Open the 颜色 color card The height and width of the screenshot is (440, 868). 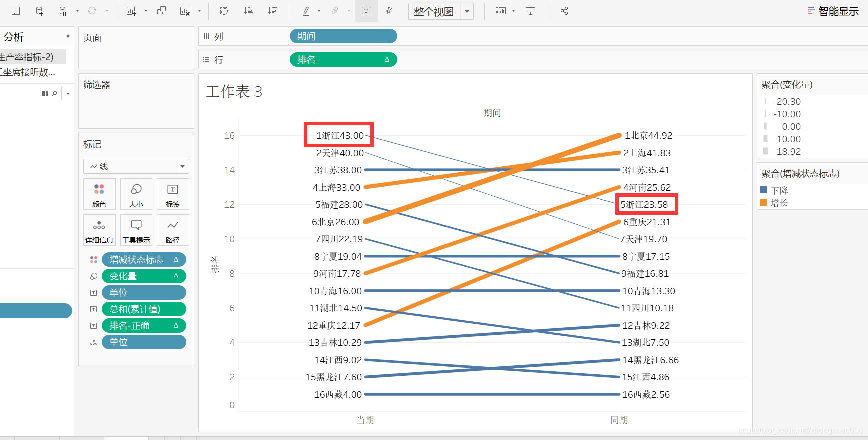tap(99, 194)
